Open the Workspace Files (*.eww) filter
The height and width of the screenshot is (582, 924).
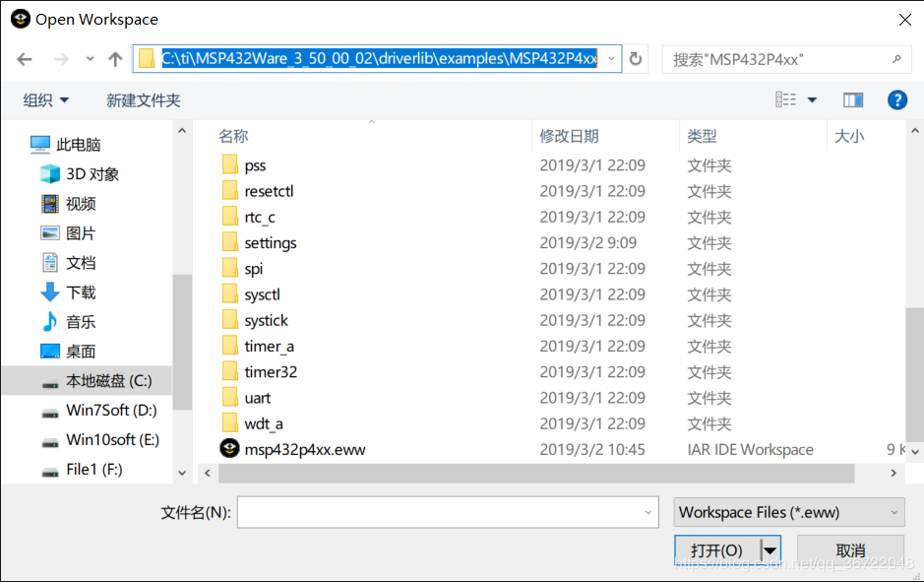click(789, 512)
